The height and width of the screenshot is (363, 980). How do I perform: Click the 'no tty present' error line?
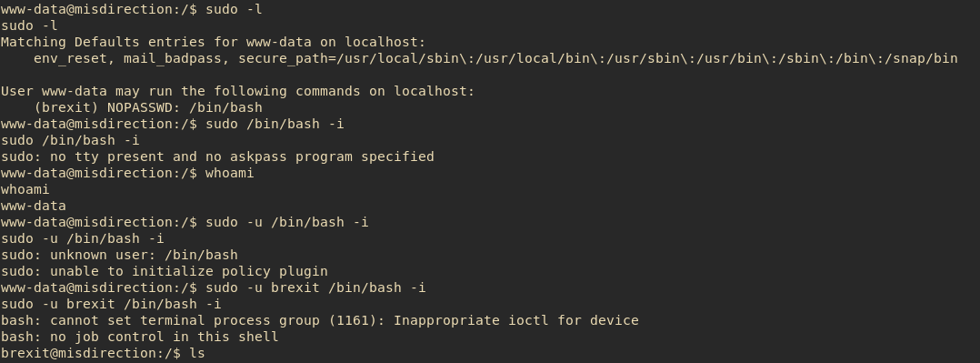click(217, 156)
